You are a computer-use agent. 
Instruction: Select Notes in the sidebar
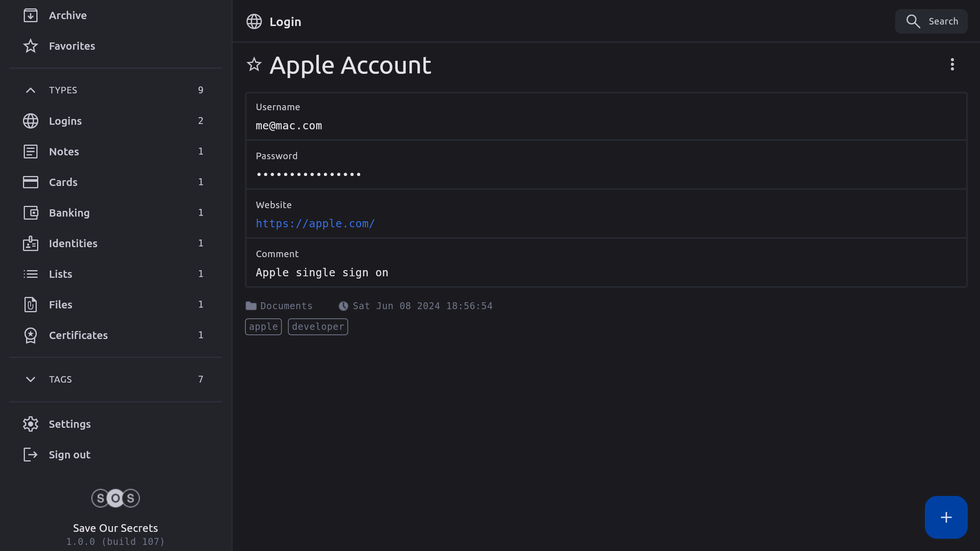click(x=64, y=152)
